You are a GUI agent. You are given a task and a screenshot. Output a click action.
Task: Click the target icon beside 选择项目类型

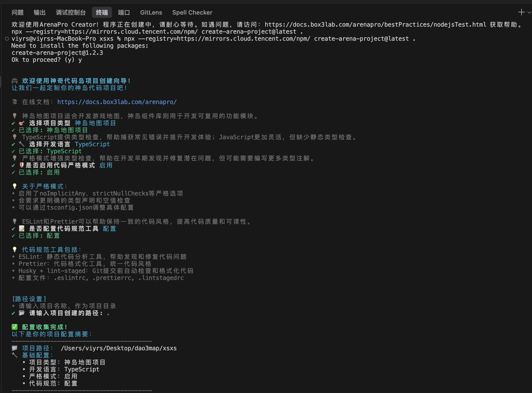22,123
